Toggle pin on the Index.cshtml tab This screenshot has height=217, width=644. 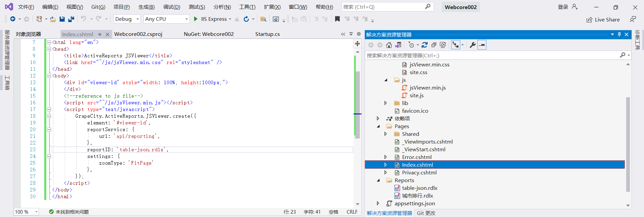(100, 34)
